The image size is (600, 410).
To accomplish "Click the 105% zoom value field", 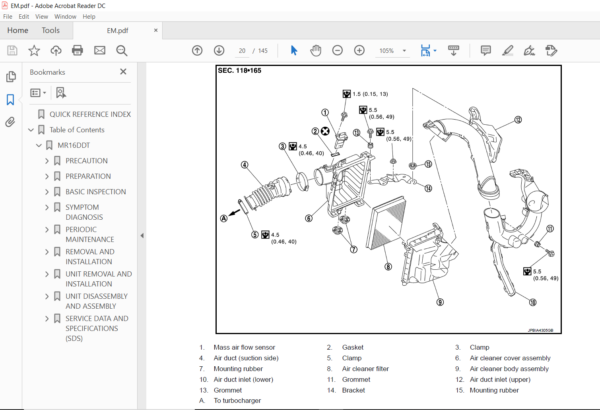I will [x=386, y=51].
